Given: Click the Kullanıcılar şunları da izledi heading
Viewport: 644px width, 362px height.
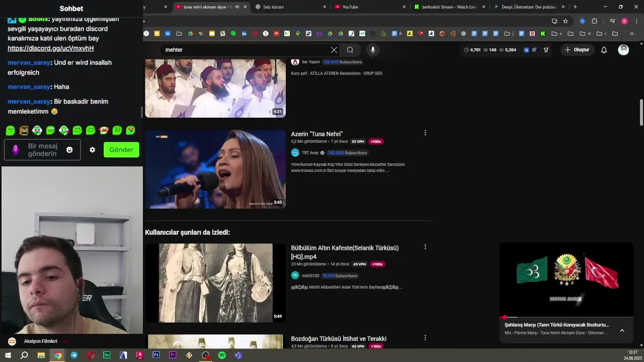Looking at the screenshot, I should point(187,232).
